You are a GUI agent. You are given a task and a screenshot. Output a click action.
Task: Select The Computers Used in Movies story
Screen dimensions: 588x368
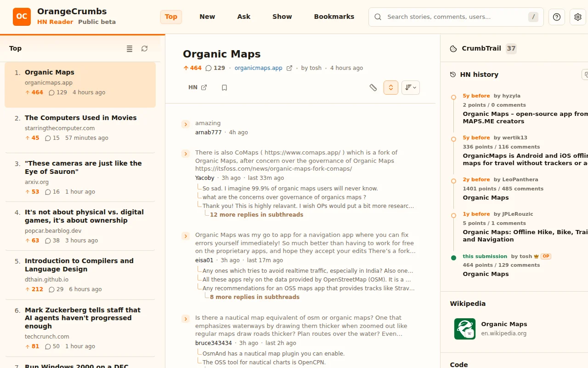pyautogui.click(x=80, y=130)
